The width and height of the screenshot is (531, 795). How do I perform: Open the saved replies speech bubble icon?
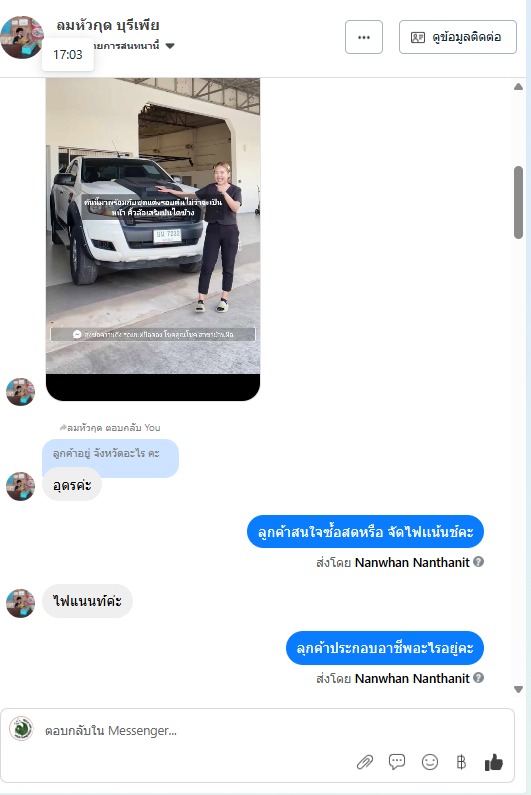(397, 762)
